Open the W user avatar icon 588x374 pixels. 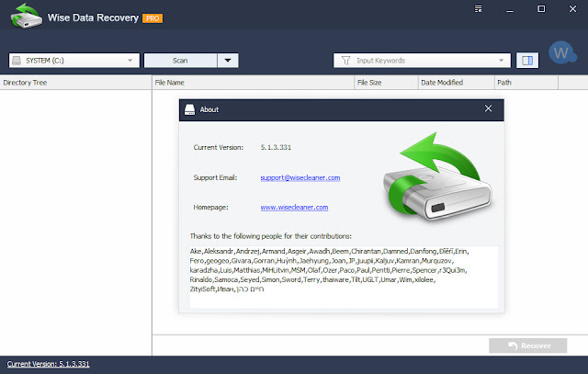pyautogui.click(x=562, y=52)
